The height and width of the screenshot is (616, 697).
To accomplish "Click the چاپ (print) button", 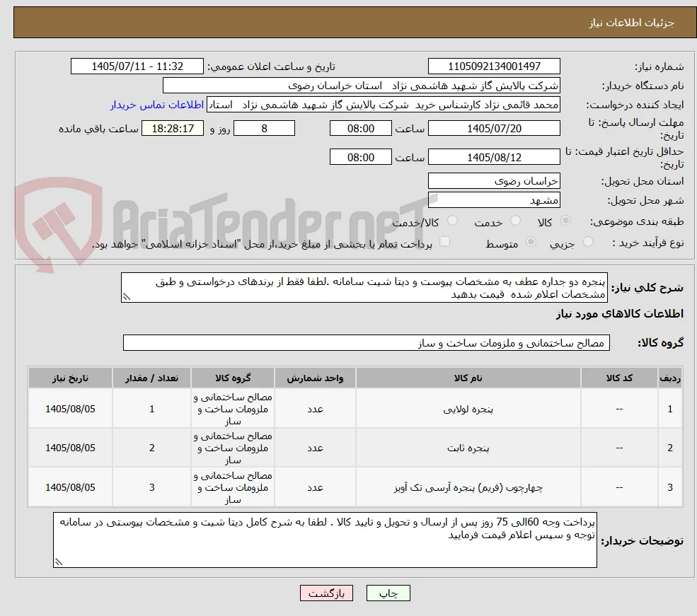I will pyautogui.click(x=388, y=593).
